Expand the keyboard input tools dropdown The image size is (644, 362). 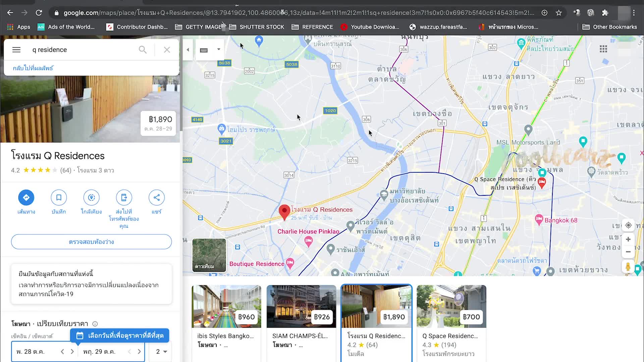219,49
